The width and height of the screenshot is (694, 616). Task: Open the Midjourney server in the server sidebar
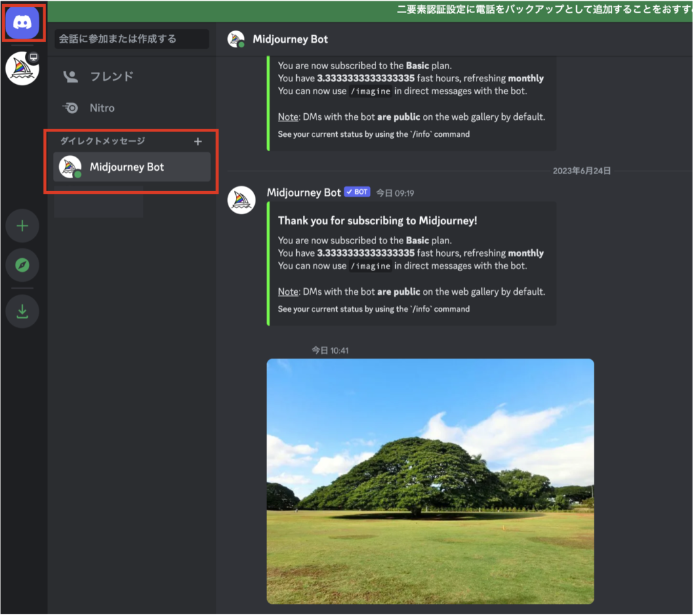(22, 68)
